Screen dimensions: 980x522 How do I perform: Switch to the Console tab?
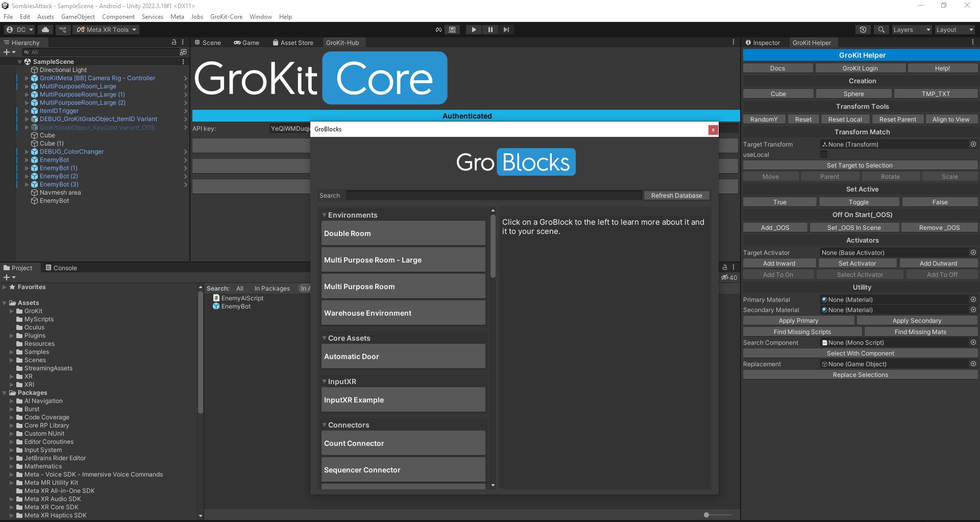(x=61, y=268)
